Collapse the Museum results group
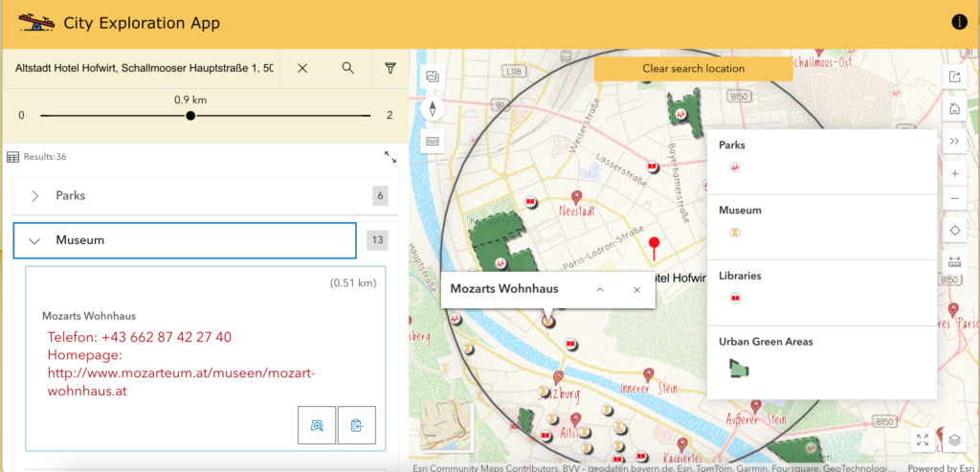The height and width of the screenshot is (472, 980). (35, 241)
